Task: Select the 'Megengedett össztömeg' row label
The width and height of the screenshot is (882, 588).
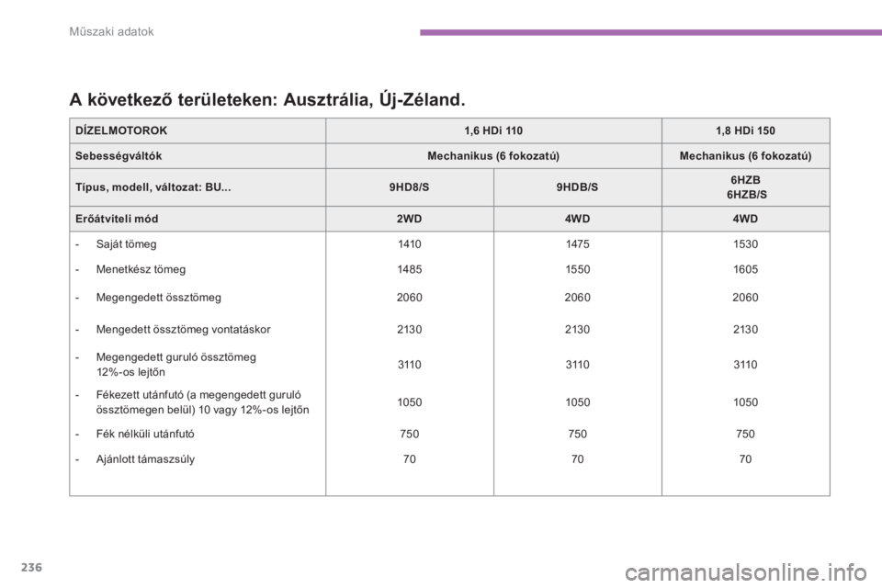Action: 159,298
